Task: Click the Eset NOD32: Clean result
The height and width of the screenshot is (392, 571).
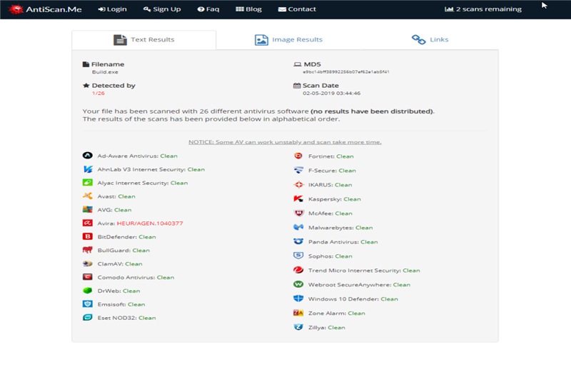Action: click(126, 318)
